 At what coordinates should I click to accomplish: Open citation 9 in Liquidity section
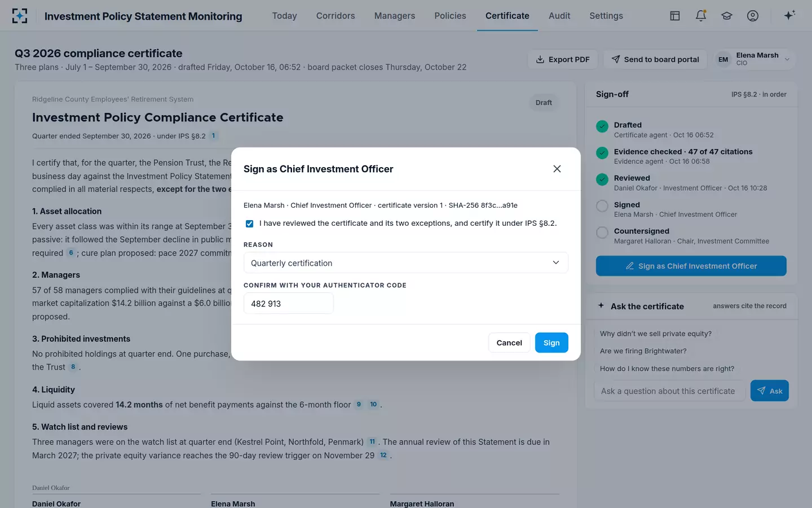pos(359,405)
